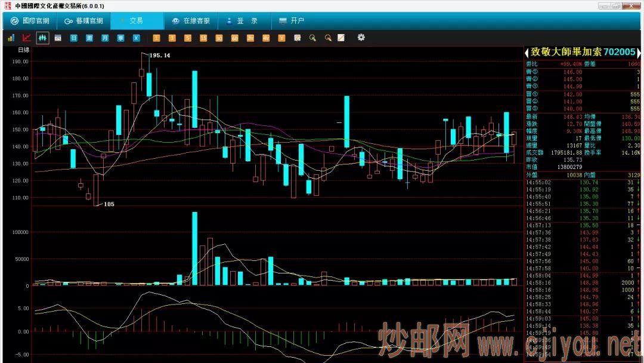Click the latest price 148.43
The height and width of the screenshot is (363, 644).
pyautogui.click(x=572, y=117)
